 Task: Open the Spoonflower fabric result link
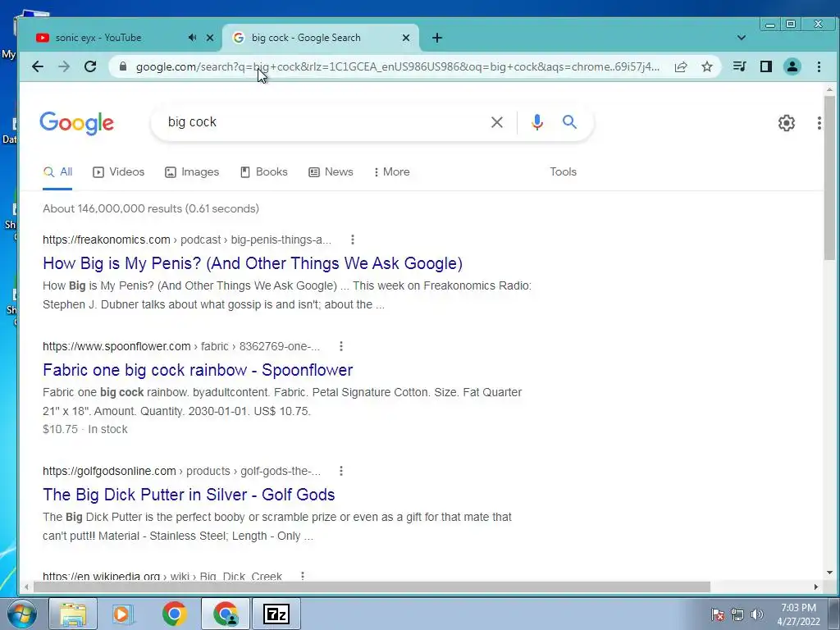pos(198,370)
